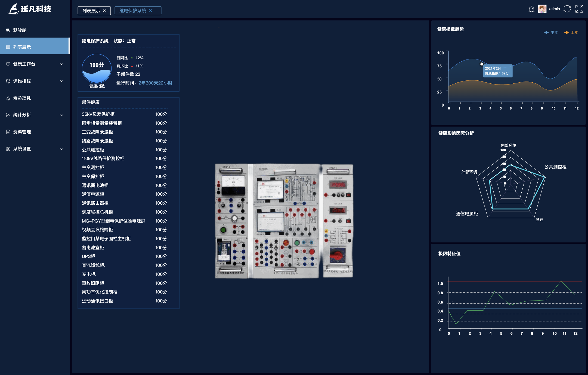This screenshot has height=375, width=588.
Task: Click the notification bell icon
Action: [x=531, y=9]
